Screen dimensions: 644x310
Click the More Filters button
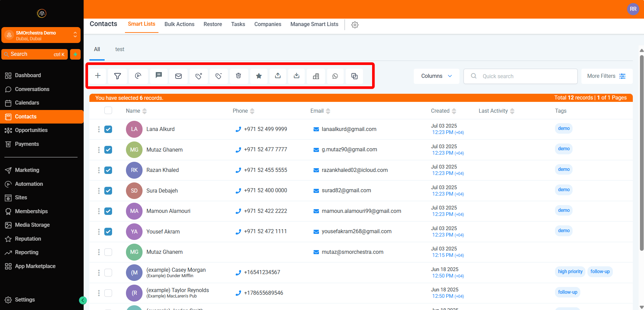click(x=606, y=76)
